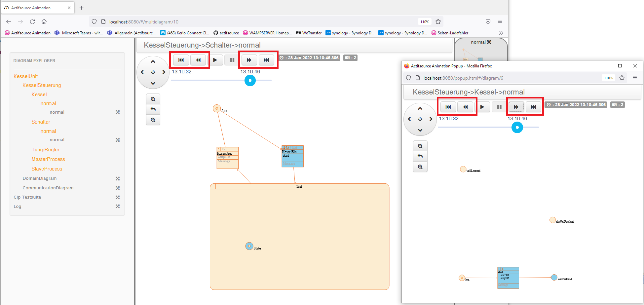This screenshot has height=305, width=644.
Task: Pop out Cip Testsuite via expand icon
Action: click(117, 197)
